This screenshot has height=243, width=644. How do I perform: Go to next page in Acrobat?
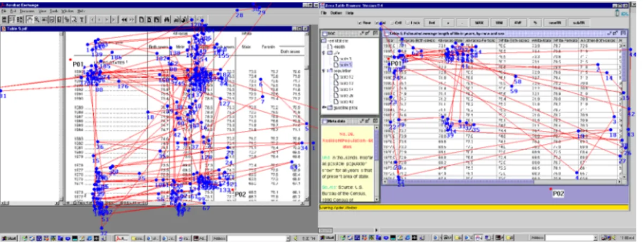(x=107, y=20)
